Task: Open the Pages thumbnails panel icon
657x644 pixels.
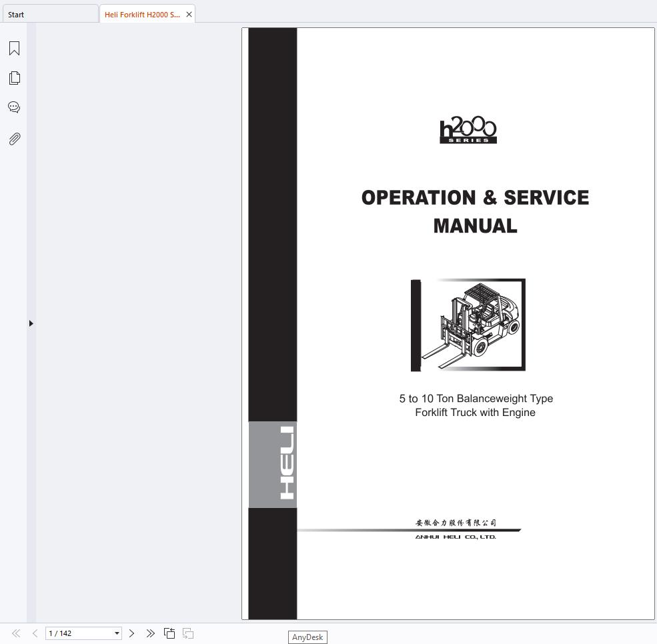Action: point(14,78)
